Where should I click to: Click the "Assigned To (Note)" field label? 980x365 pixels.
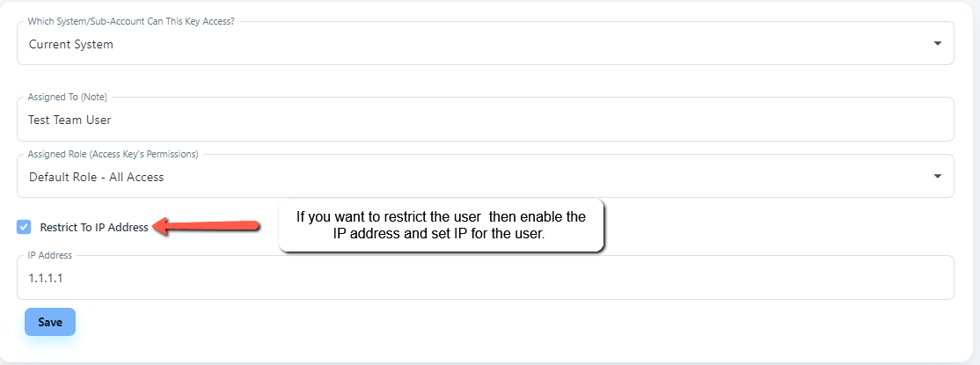(68, 97)
